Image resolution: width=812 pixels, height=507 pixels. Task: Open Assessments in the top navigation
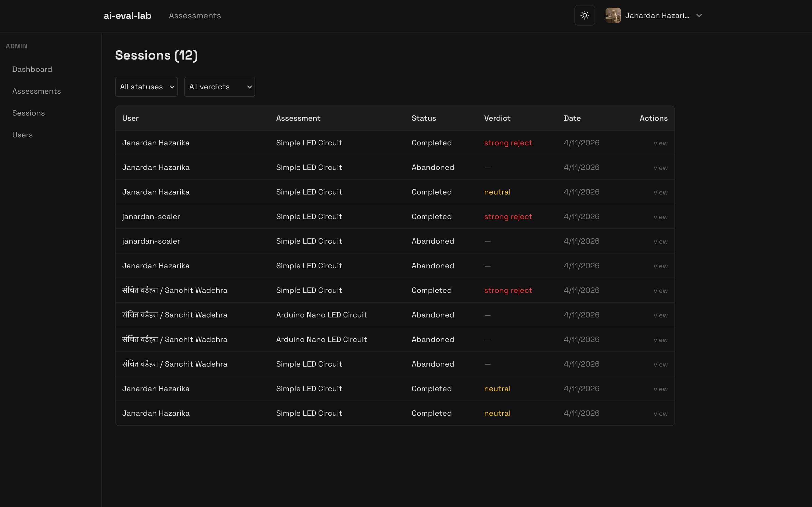[195, 16]
